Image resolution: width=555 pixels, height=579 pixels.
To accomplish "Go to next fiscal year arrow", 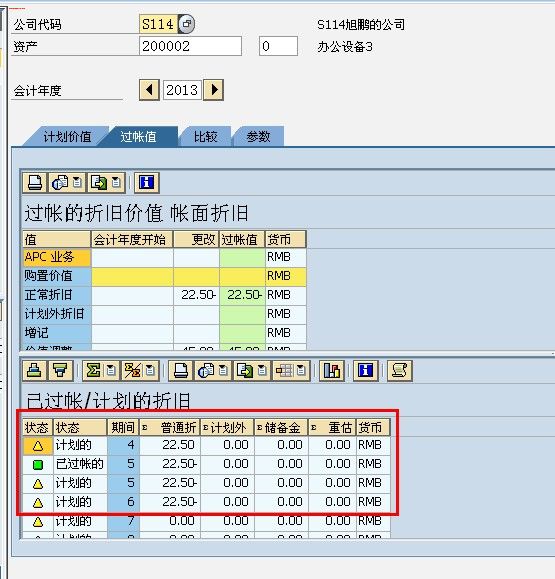I will click(213, 90).
